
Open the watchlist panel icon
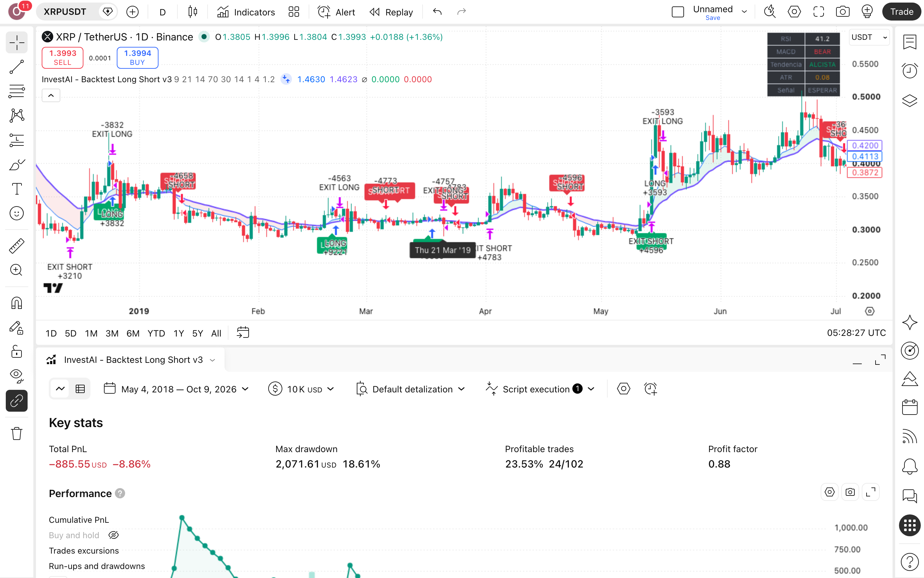pos(910,42)
